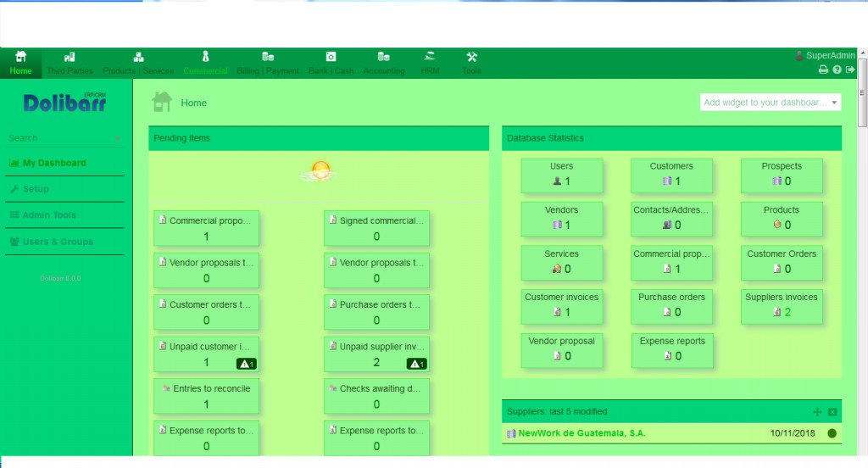The image size is (868, 468).
Task: Open the HRM module icon
Action: coord(430,57)
